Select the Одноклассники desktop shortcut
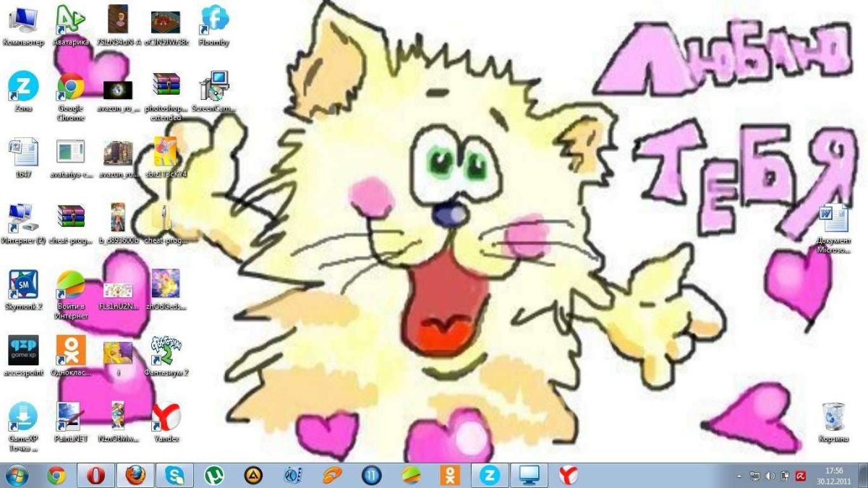The width and height of the screenshot is (868, 488). point(70,350)
